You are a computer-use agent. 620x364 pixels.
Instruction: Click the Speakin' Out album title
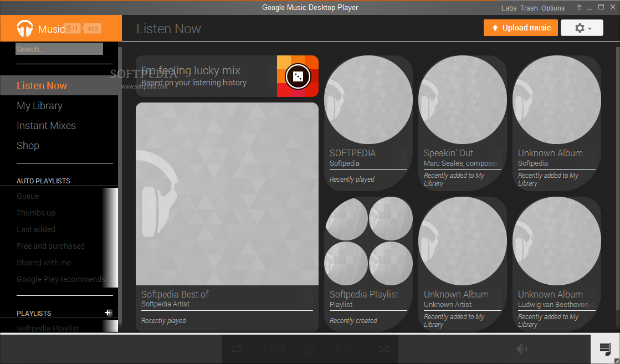[448, 153]
